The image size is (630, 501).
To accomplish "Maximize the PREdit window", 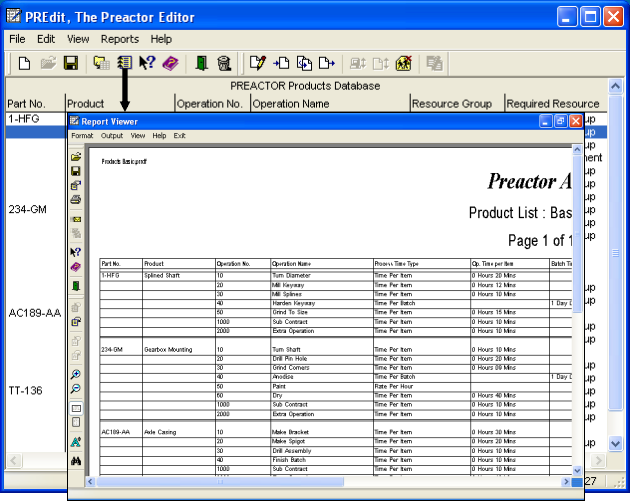I will tap(590, 17).
